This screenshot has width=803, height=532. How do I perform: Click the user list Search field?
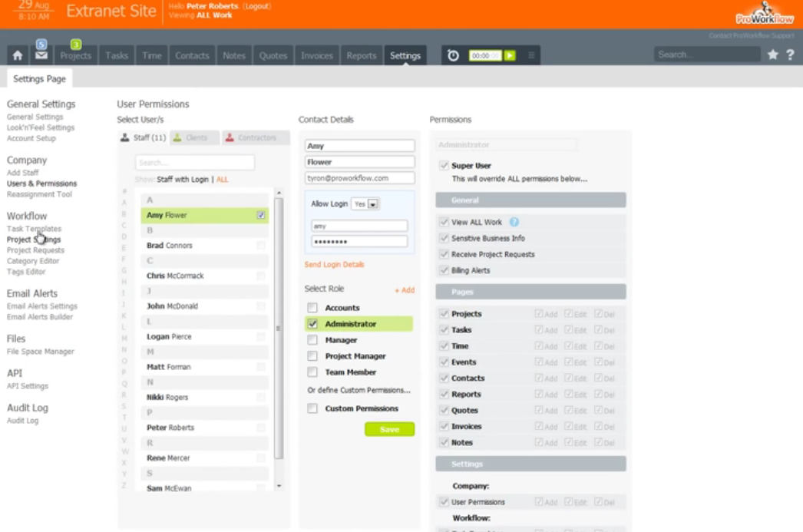pos(194,163)
